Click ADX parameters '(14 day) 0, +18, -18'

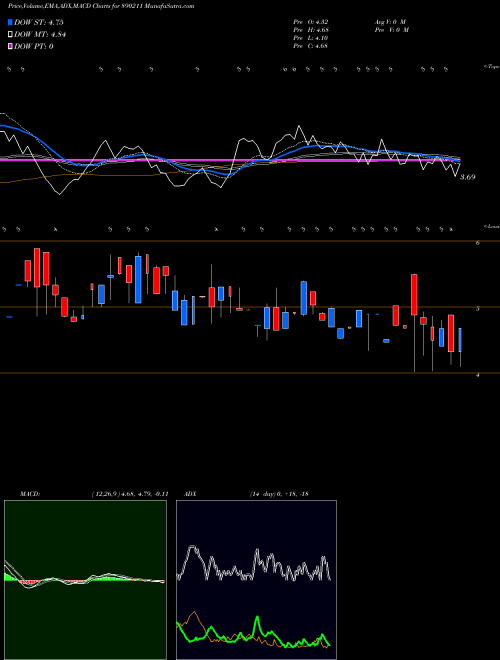tap(279, 494)
